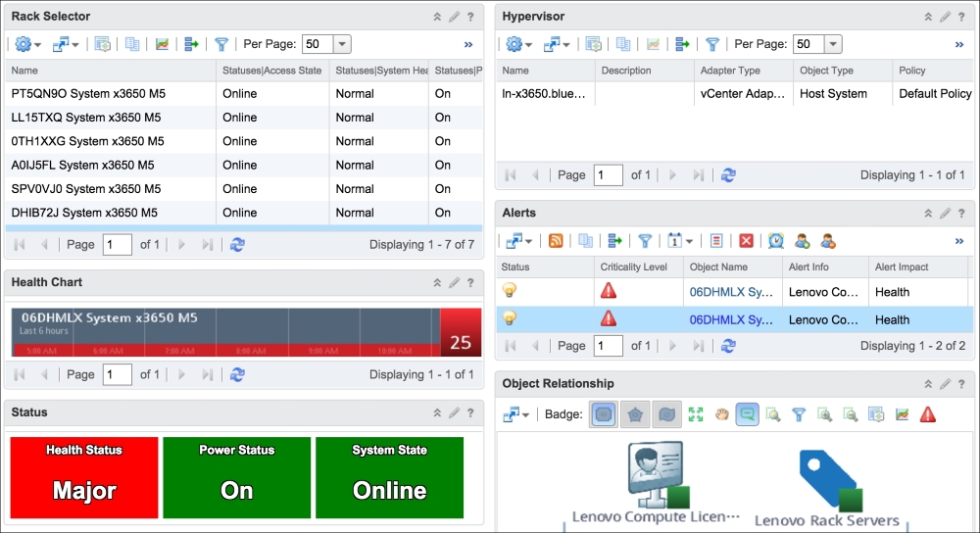Click the red alert triangle in Object Relationship toolbar

point(928,414)
